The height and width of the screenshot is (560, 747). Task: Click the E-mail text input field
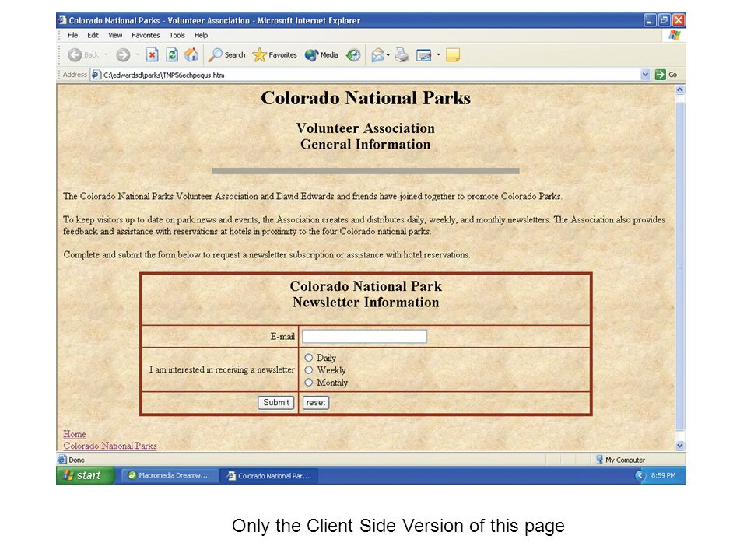[364, 337]
